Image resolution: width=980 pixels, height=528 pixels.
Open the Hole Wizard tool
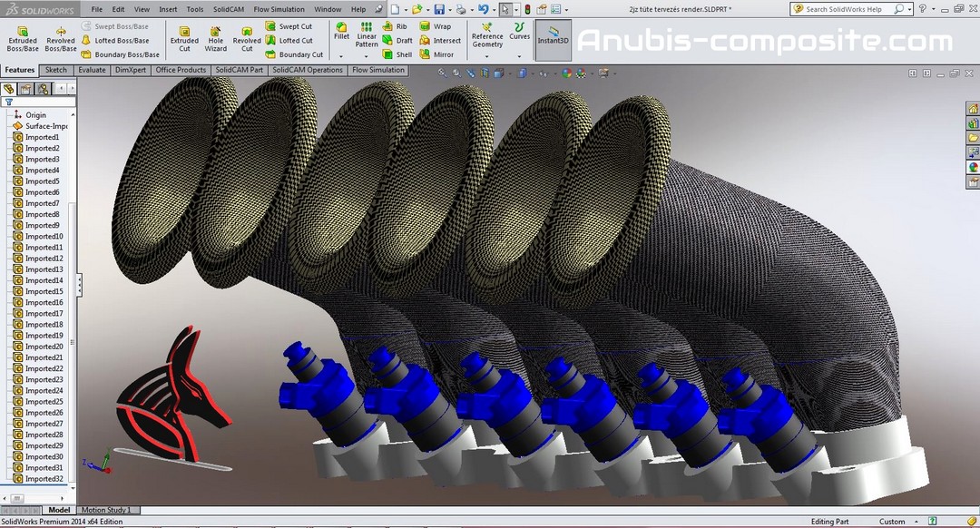216,38
